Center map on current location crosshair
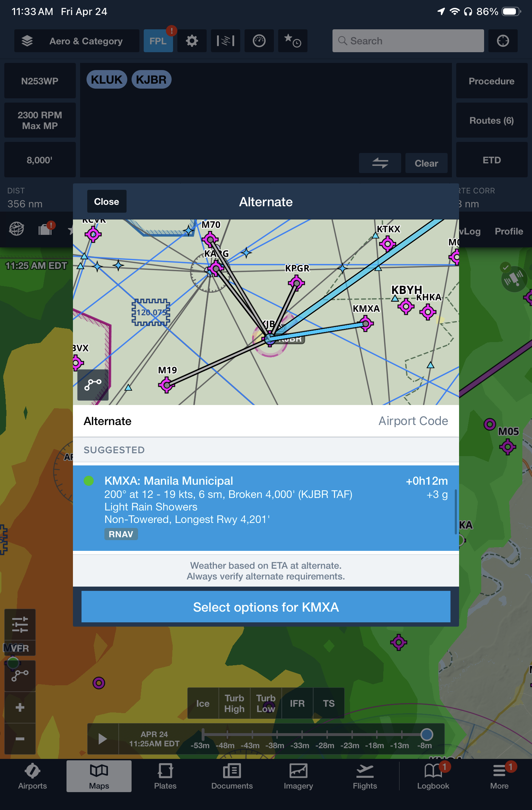 (x=503, y=41)
